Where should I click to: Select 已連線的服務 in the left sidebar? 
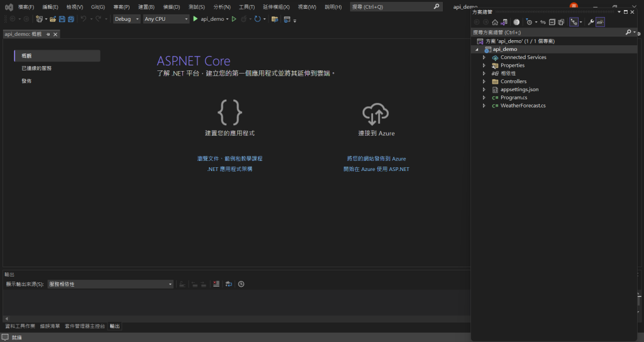point(36,68)
